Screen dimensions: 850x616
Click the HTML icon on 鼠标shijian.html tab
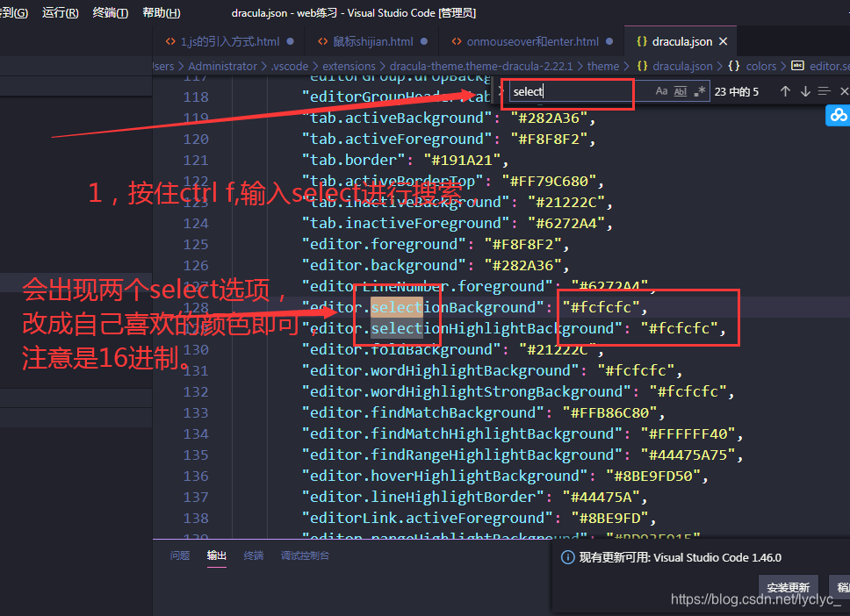[x=322, y=41]
